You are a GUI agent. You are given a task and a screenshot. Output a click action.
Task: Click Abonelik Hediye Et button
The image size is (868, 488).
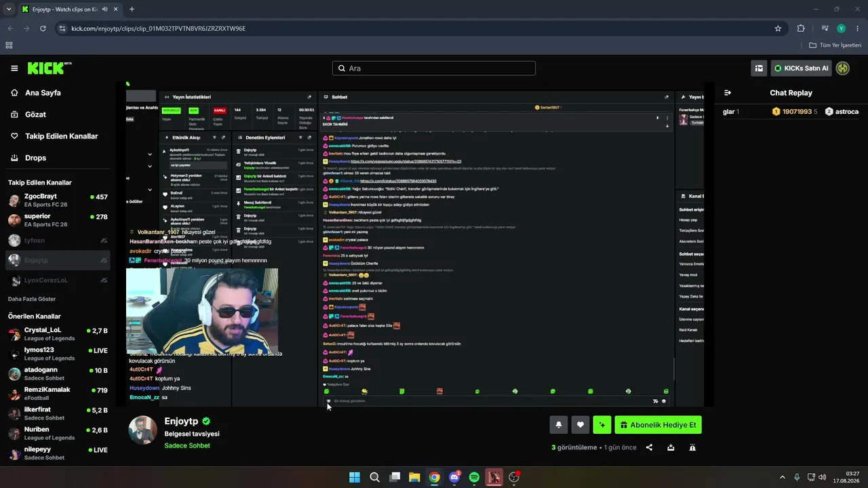coord(658,425)
